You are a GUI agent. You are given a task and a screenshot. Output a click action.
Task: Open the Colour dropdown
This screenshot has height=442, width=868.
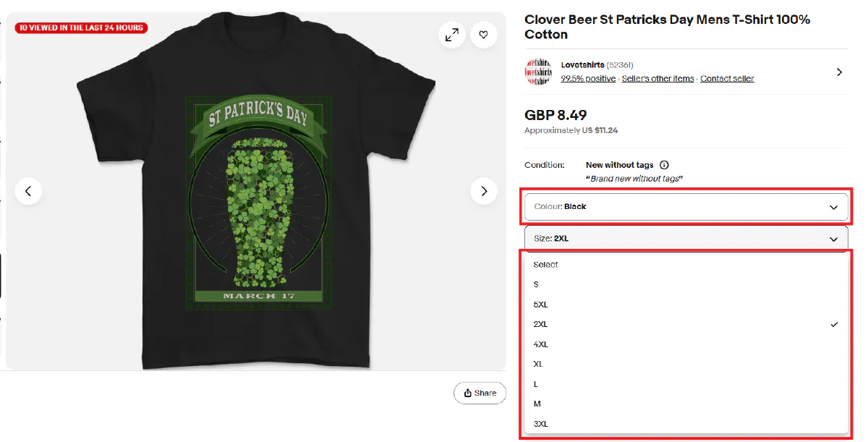coord(685,206)
